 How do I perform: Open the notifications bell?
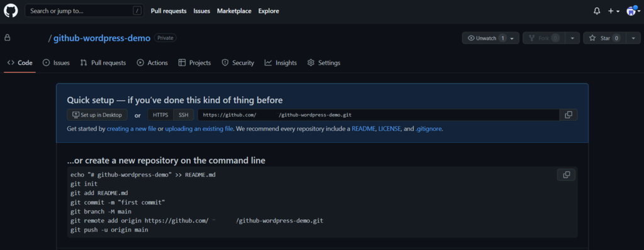pyautogui.click(x=597, y=11)
